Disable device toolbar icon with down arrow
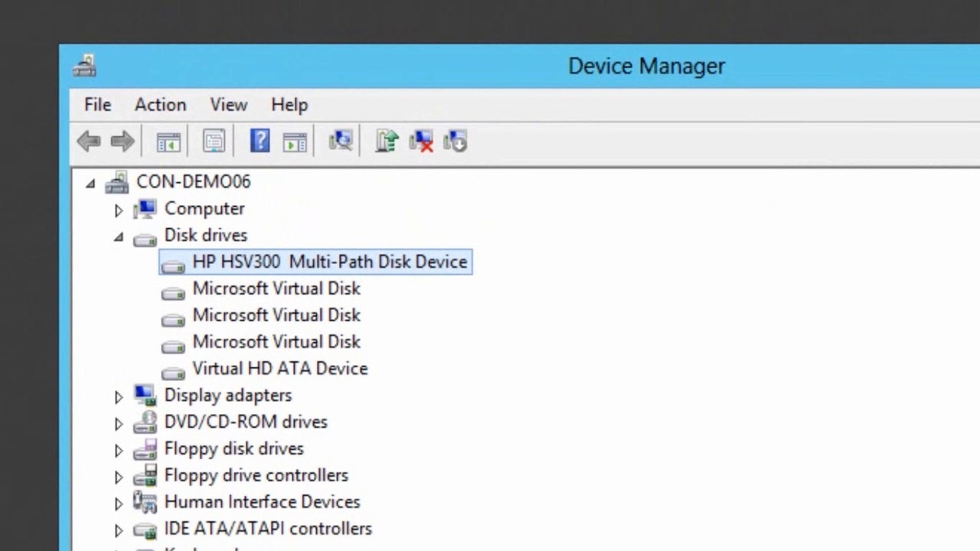The image size is (980, 551). [455, 141]
